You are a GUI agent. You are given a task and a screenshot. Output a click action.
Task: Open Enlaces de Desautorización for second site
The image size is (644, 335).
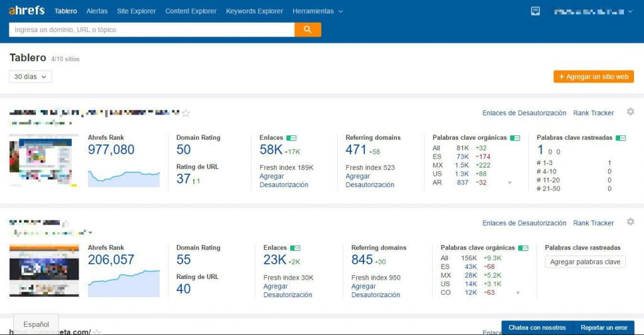tap(524, 223)
